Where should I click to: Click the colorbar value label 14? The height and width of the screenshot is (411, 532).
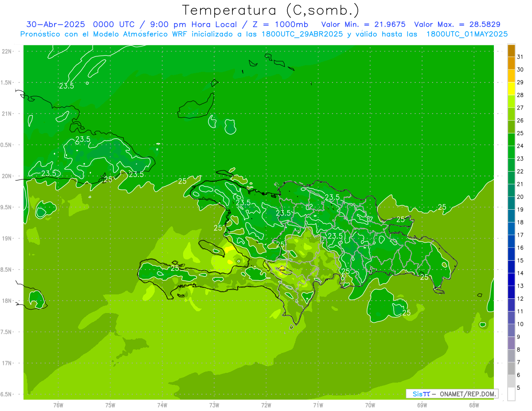point(520,273)
